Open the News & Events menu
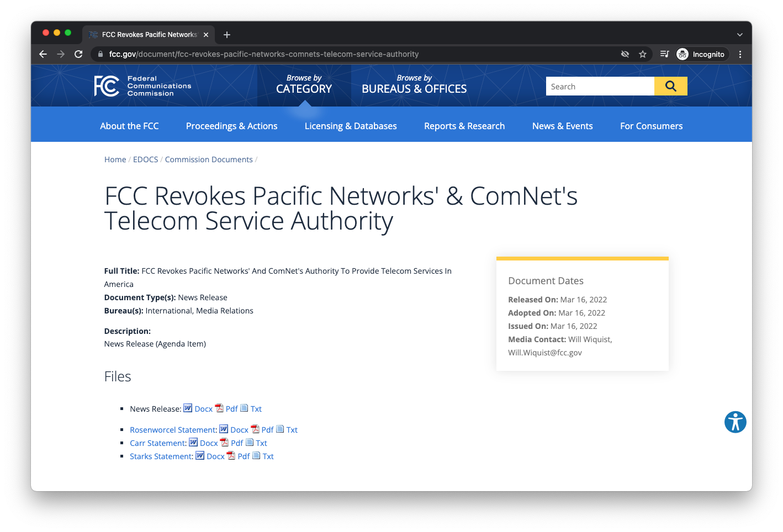783x532 pixels. [x=563, y=126]
